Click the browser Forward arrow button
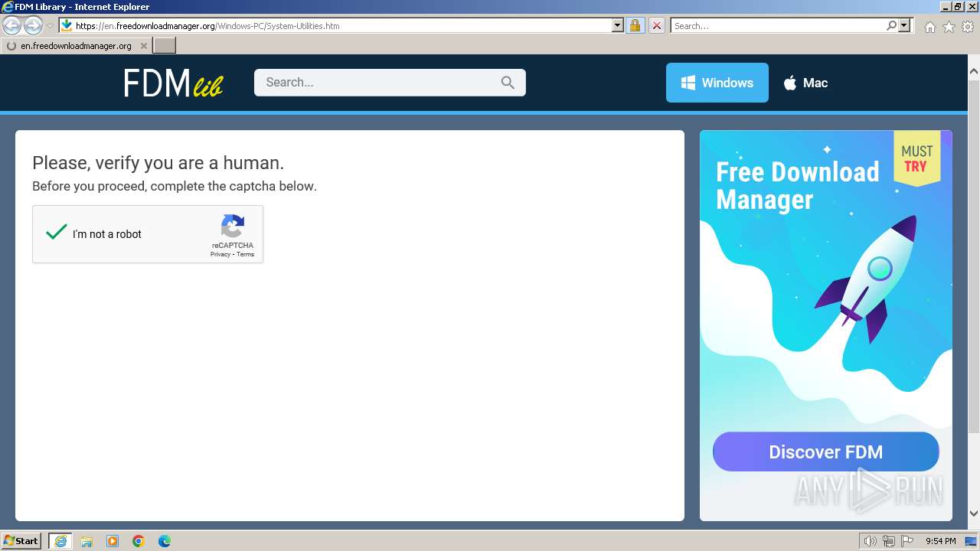The height and width of the screenshot is (551, 980). [33, 25]
